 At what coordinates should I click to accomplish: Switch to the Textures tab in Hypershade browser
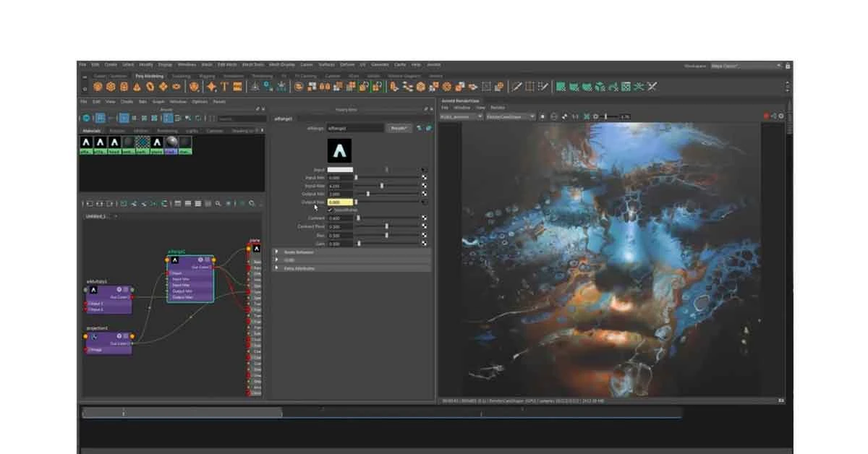[x=118, y=130]
